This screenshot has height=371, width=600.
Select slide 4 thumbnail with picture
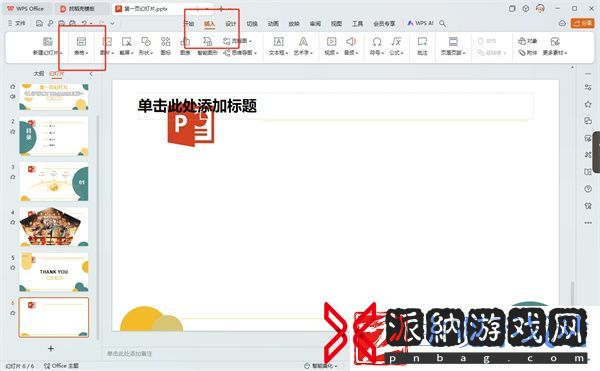[x=54, y=227]
